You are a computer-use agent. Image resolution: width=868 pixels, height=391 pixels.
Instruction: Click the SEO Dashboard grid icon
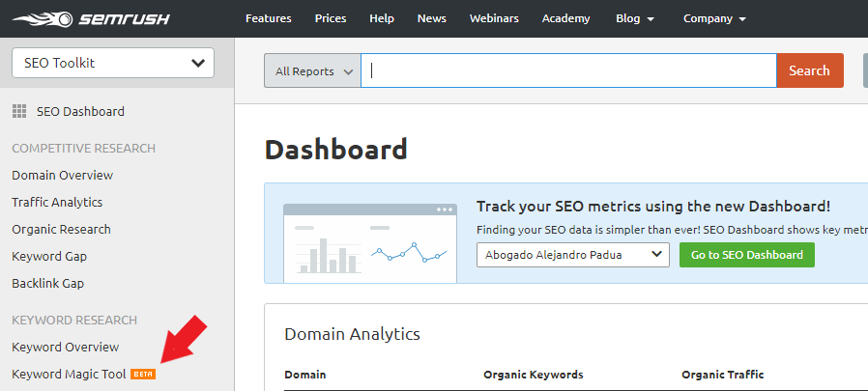click(x=19, y=111)
